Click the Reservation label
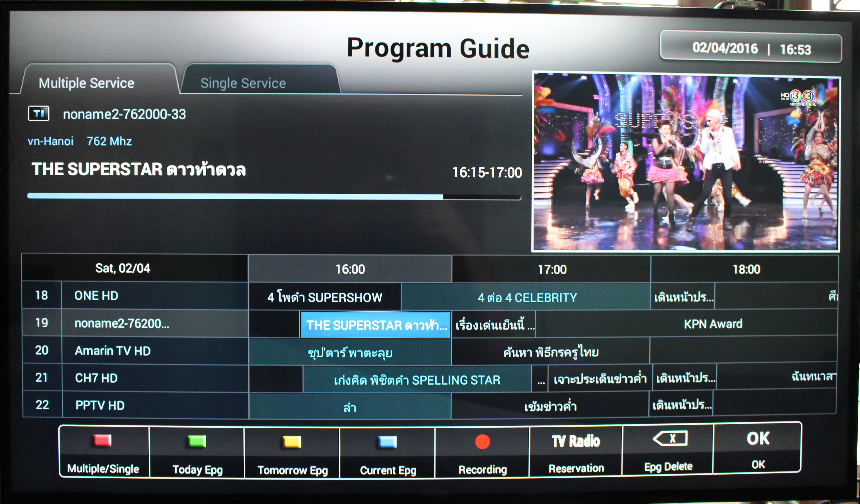Screen dimensions: 860x504 click(576, 468)
